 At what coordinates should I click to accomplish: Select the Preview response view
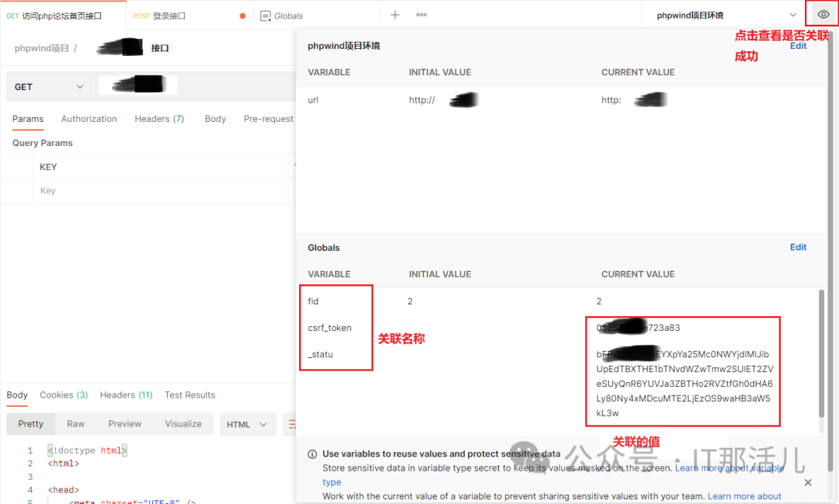[124, 424]
